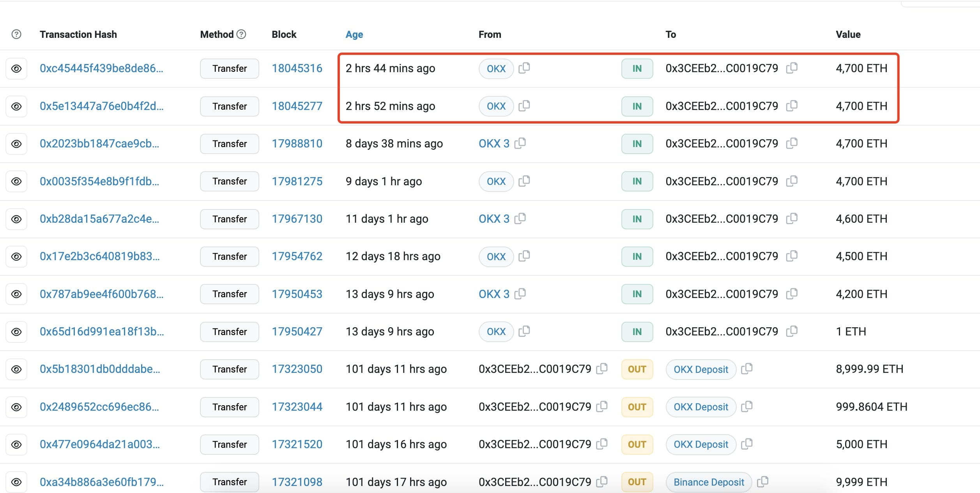Open eye preview on the 9,999 ETH transaction
The height and width of the screenshot is (493, 980).
click(16, 482)
